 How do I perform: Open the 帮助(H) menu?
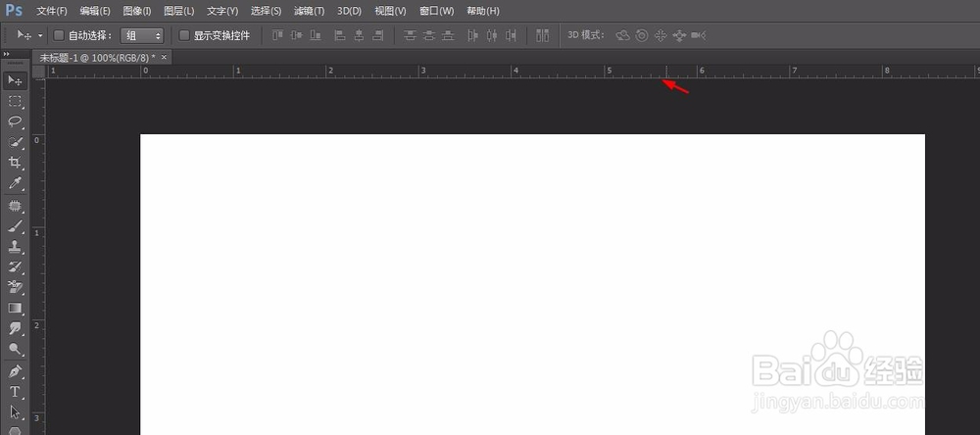click(x=483, y=11)
